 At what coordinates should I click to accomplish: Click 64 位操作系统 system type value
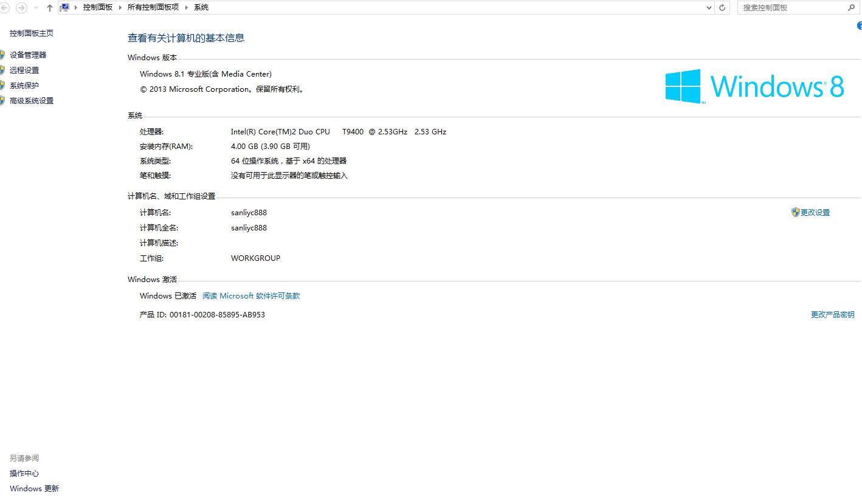289,161
